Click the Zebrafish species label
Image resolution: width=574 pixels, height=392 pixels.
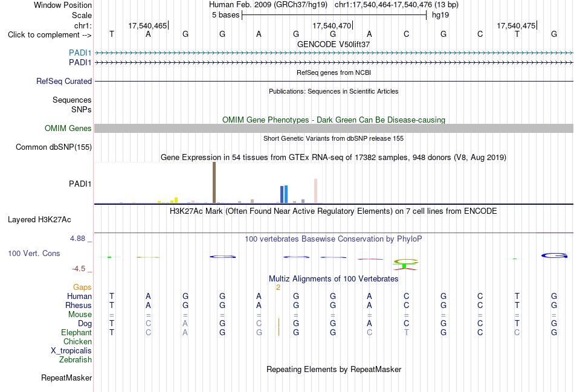pyautogui.click(x=76, y=360)
